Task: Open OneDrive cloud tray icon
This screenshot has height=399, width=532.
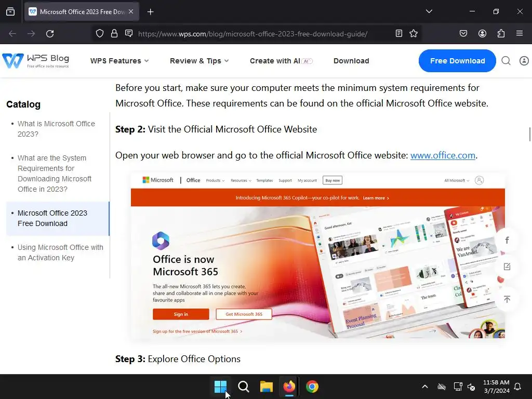Action: click(442, 387)
